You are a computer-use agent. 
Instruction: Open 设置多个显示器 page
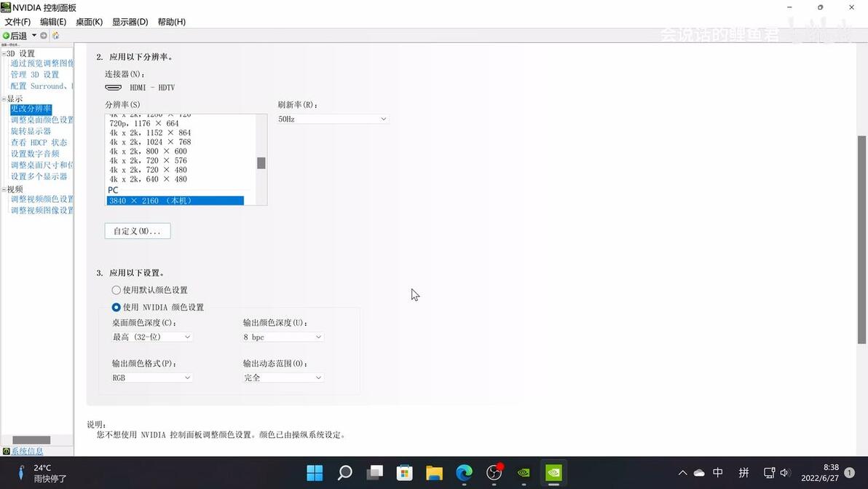[39, 176]
